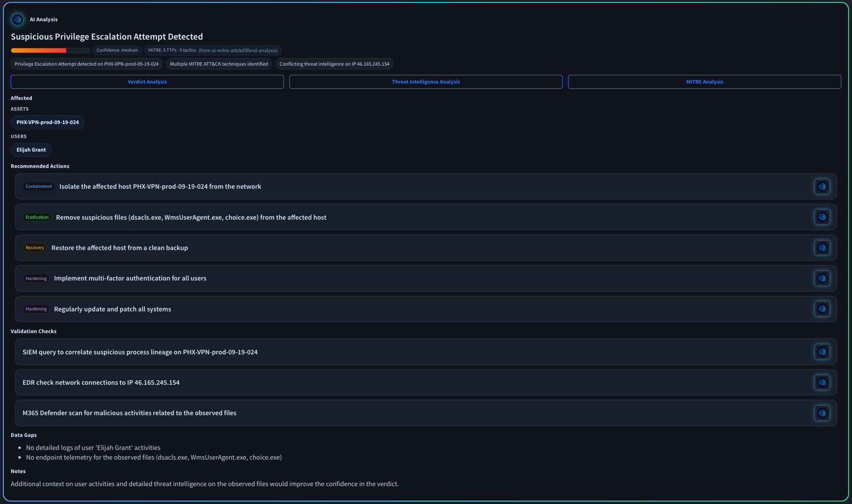
Task: Click AI icon beside the suspicious files removal action
Action: click(822, 217)
